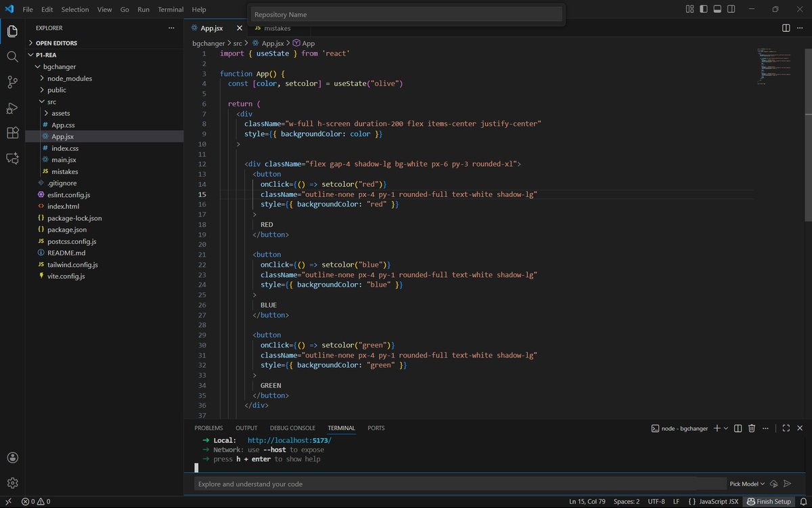Kill the active terminal with trash icon
The height and width of the screenshot is (508, 812).
point(751,428)
